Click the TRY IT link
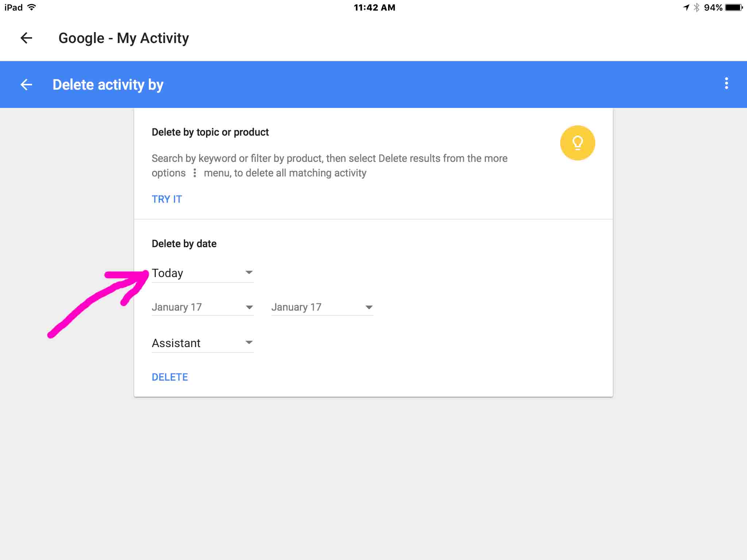Screen dimensions: 747x560 (167, 199)
